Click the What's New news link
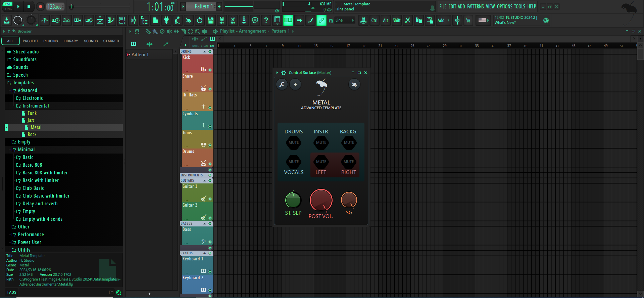644x298 pixels. tap(505, 23)
